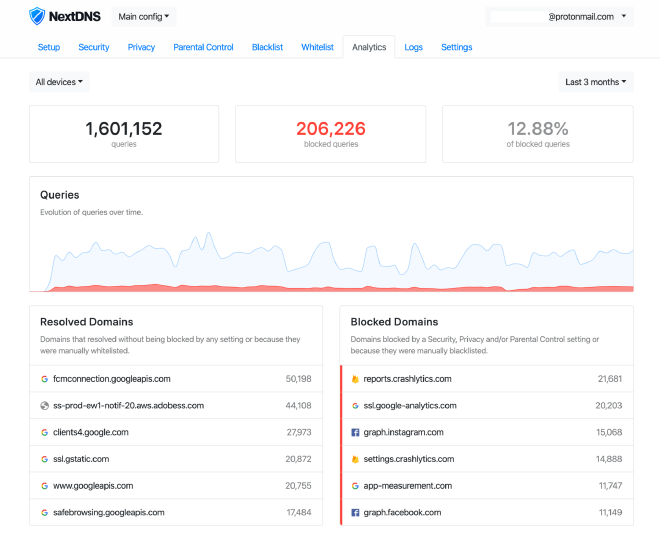
Task: Click Firebase icon beside settings.crashlytics.com
Action: (x=355, y=459)
